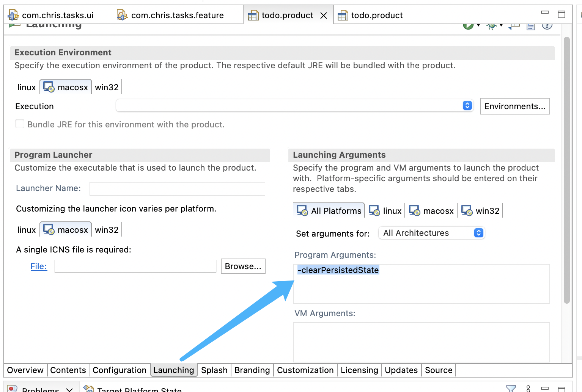This screenshot has height=392, width=582.
Task: Click the Environments... button
Action: coord(515,106)
